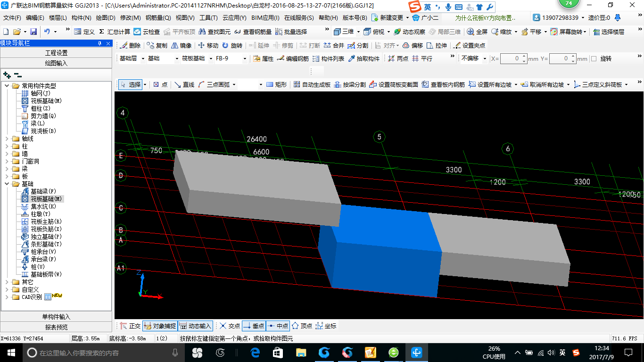Expand the 轴线 tree node
The height and width of the screenshot is (362, 644).
(7, 139)
